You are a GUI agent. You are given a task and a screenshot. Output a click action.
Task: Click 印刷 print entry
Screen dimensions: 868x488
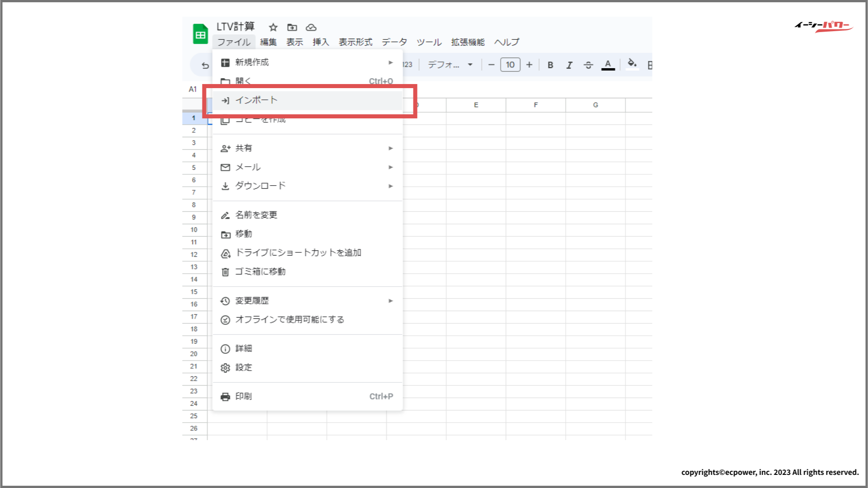click(244, 396)
